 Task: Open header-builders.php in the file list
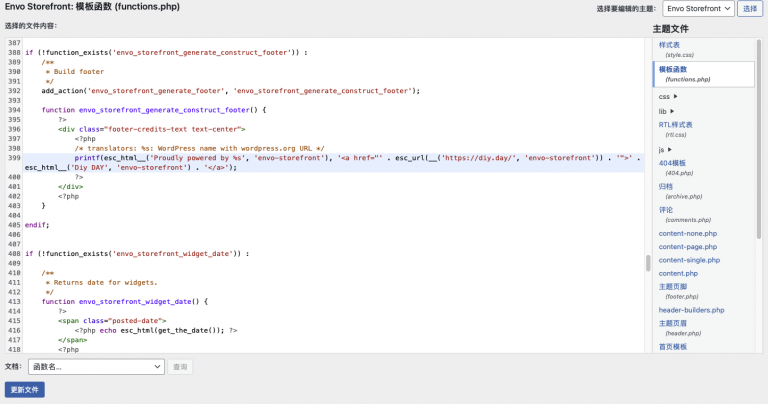(x=691, y=310)
